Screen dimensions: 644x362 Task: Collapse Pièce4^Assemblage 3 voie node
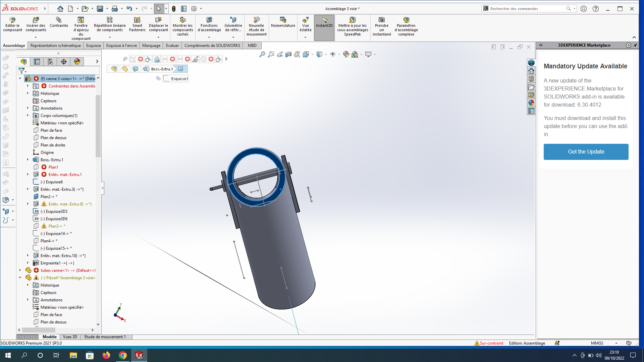tap(20, 278)
